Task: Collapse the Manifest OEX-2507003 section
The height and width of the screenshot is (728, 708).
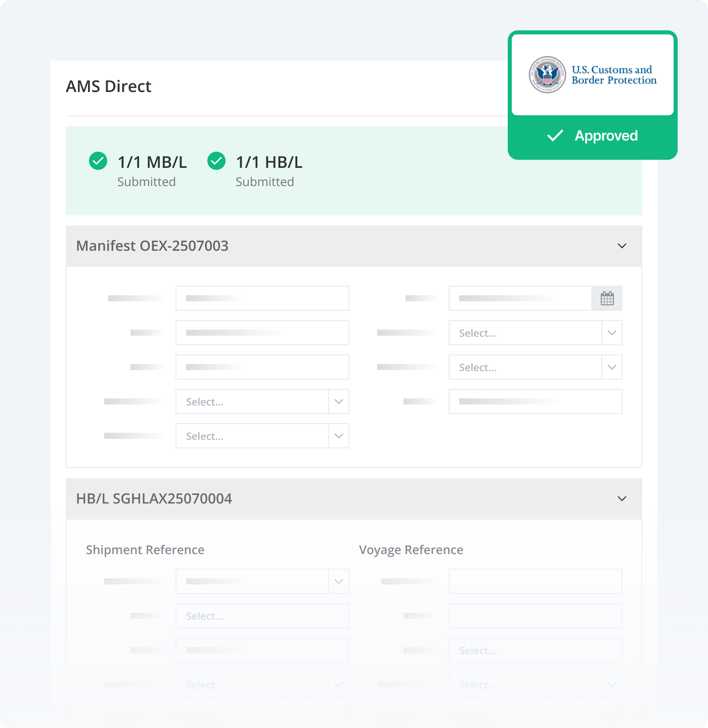Action: click(x=622, y=246)
